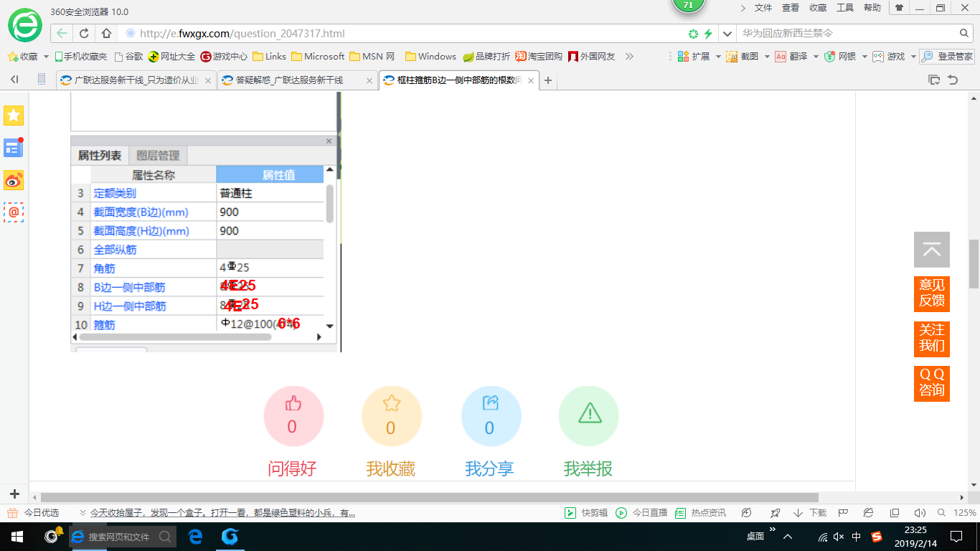980x551 pixels.
Task: Open the 翻译 translate dropdown arrow
Action: (x=815, y=57)
